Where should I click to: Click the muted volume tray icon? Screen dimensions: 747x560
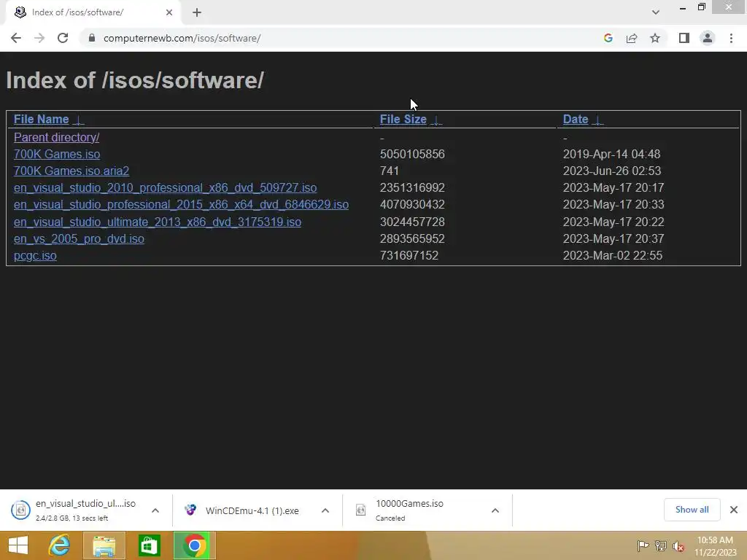(678, 546)
